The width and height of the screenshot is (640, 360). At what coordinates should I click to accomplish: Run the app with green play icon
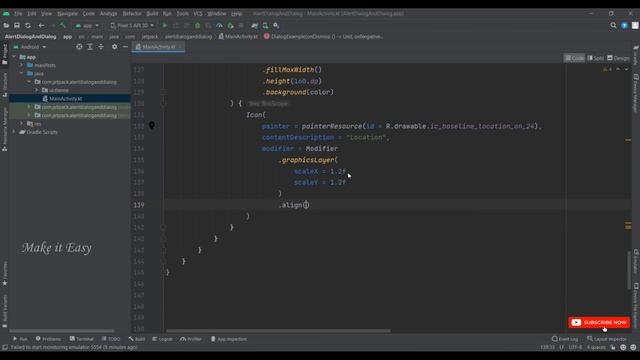tap(165, 25)
